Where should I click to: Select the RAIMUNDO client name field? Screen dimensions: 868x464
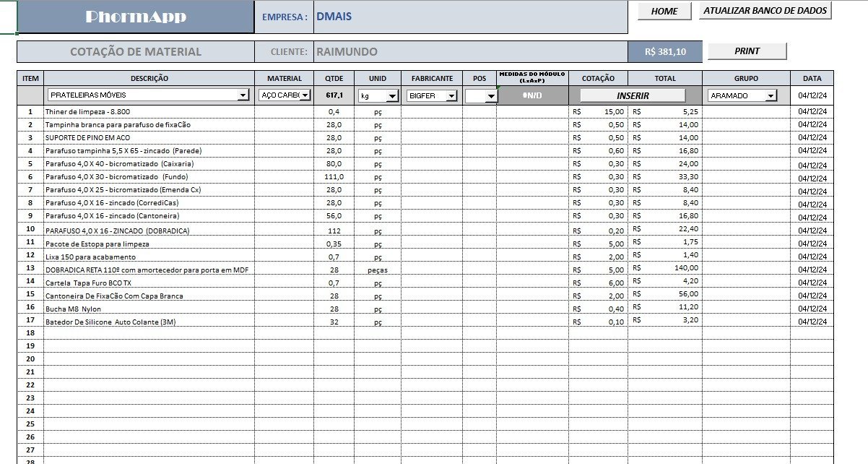469,52
